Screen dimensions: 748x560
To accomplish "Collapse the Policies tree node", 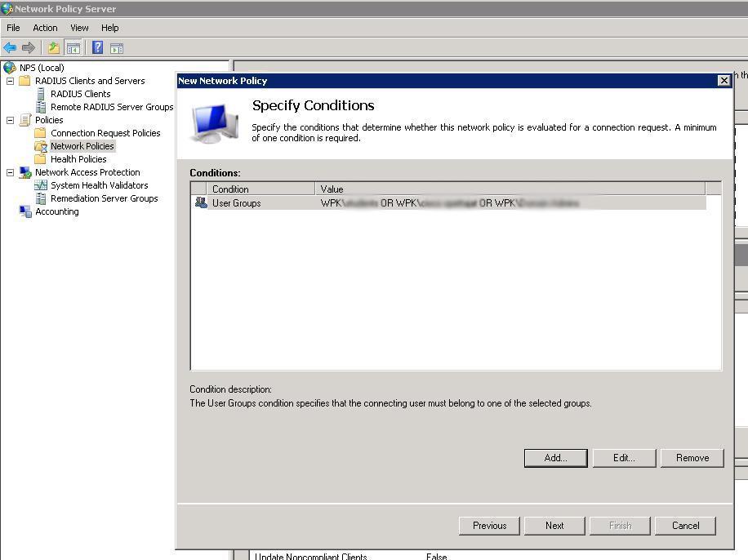I will (10, 120).
